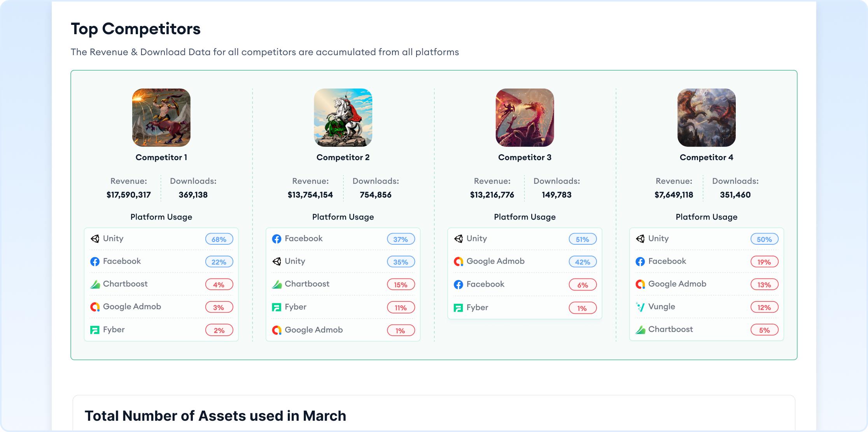Select the Unity icon under Competitor 1
The image size is (868, 432).
pos(96,239)
